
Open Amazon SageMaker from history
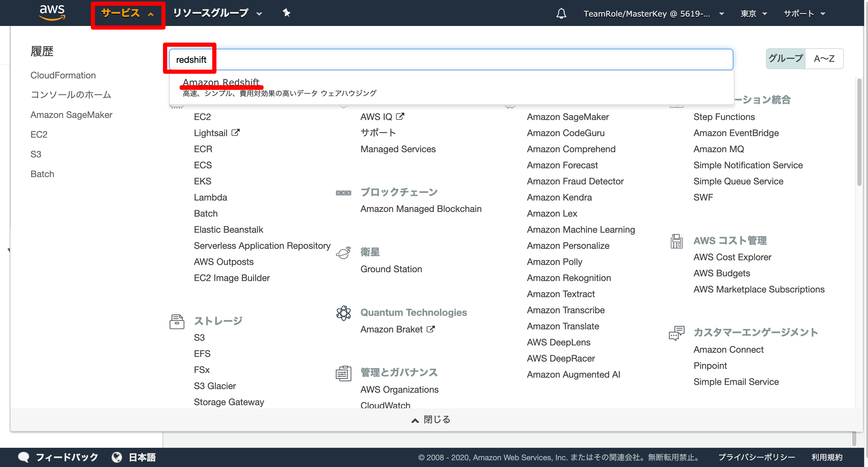point(71,115)
